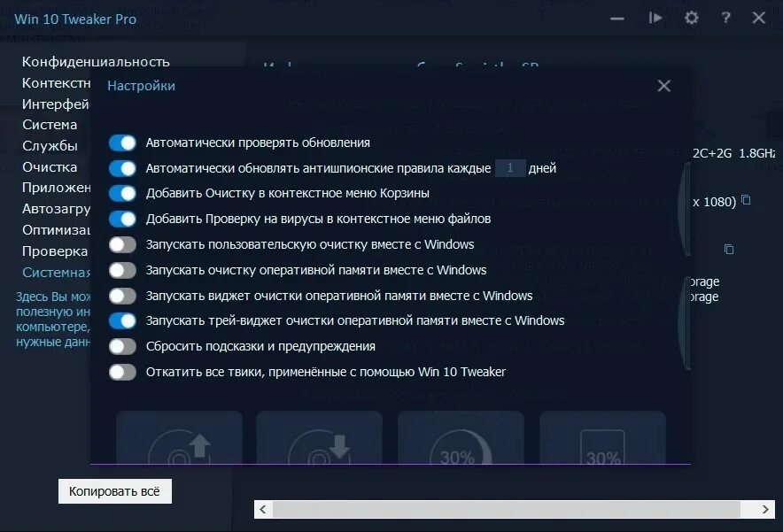The image size is (783, 532).
Task: Click the disc upload arrow tile
Action: click(x=179, y=437)
